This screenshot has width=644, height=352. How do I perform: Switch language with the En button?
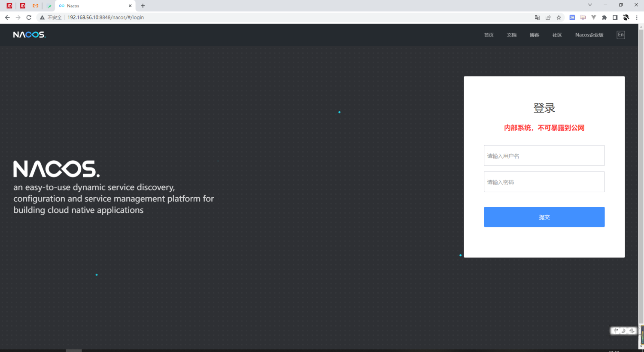[x=621, y=35]
